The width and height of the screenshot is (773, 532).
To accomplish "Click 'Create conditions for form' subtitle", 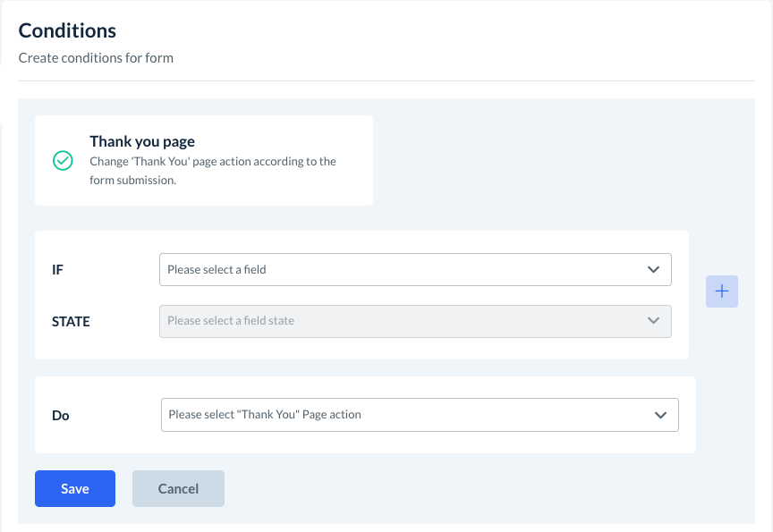I will [x=96, y=58].
